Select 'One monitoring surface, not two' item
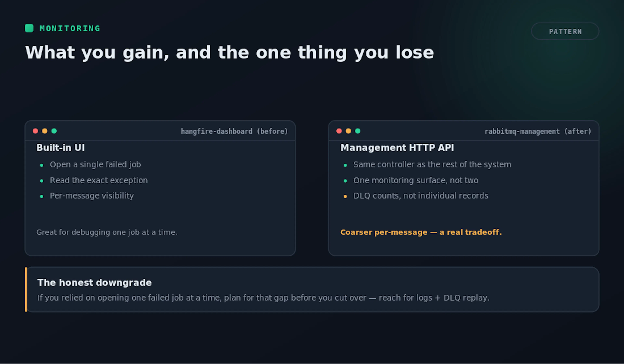Viewport: 624px width, 364px height. (416, 180)
